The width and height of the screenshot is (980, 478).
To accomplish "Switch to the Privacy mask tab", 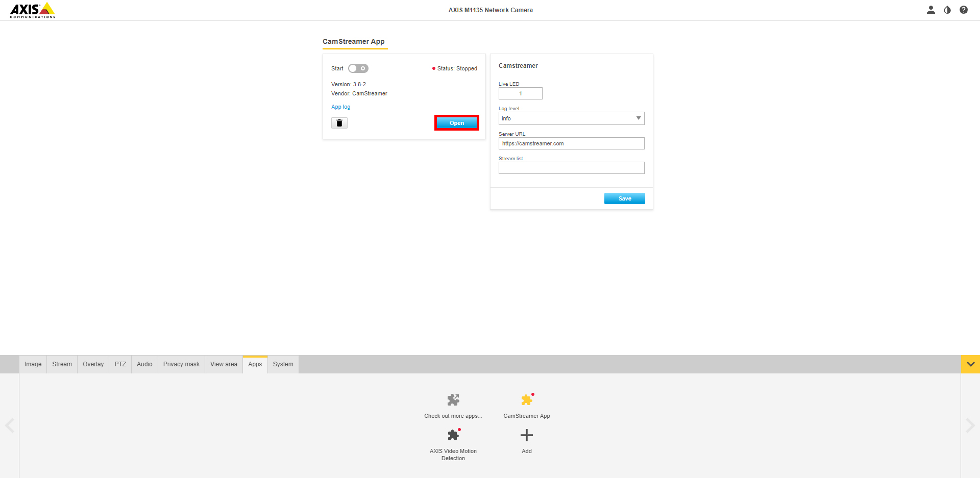I will [x=181, y=364].
